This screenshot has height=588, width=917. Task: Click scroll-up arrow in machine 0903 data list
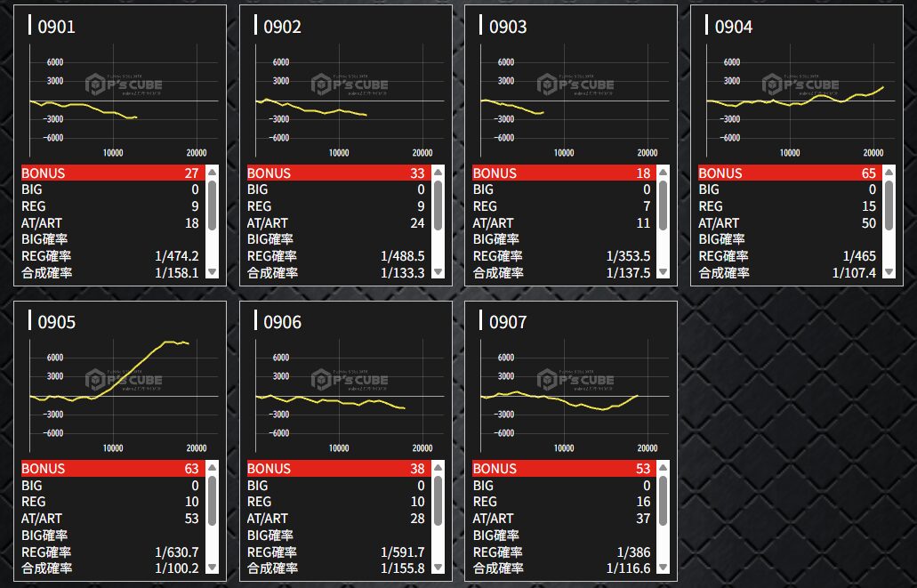point(664,172)
